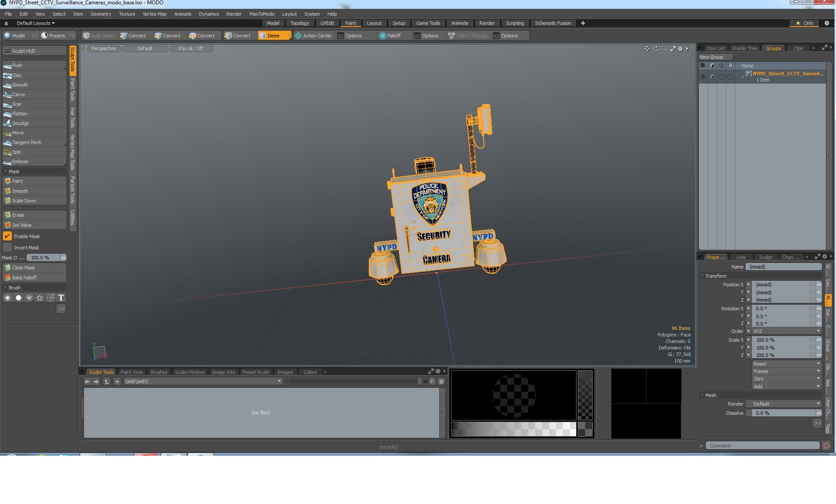Switch to the Shader Tree tab
The image size is (836, 504).
pyautogui.click(x=744, y=48)
